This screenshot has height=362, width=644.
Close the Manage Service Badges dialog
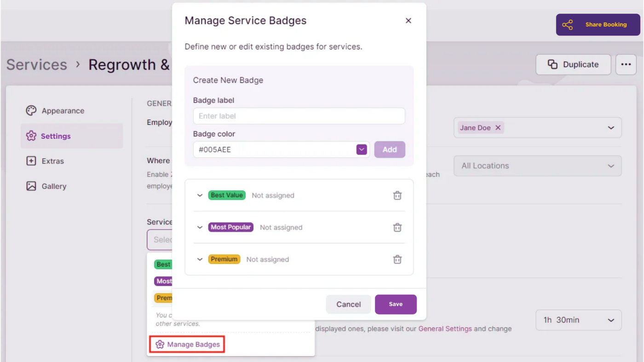pos(408,21)
